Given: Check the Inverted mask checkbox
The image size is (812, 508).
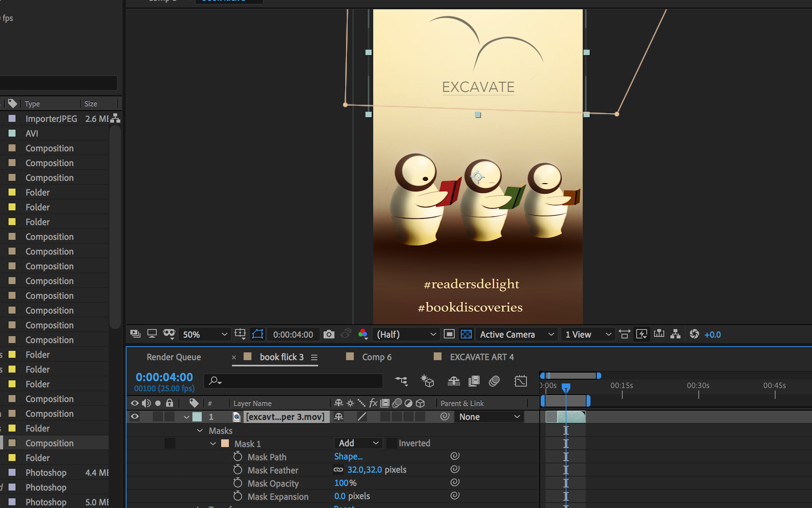Looking at the screenshot, I should (x=392, y=443).
